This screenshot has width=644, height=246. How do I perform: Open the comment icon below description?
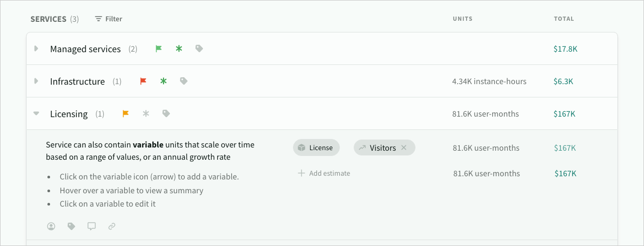point(92,226)
